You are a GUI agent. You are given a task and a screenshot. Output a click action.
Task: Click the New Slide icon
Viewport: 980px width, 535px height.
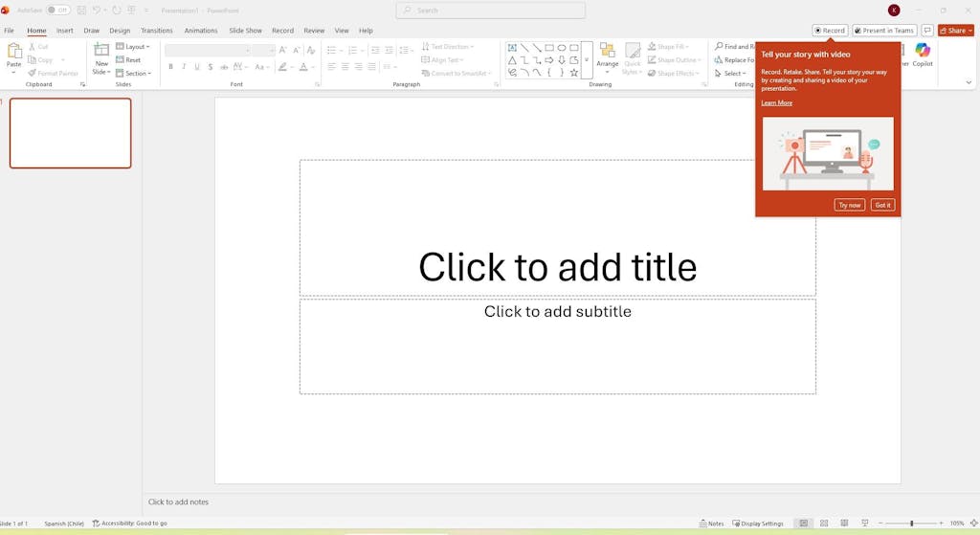(x=101, y=51)
